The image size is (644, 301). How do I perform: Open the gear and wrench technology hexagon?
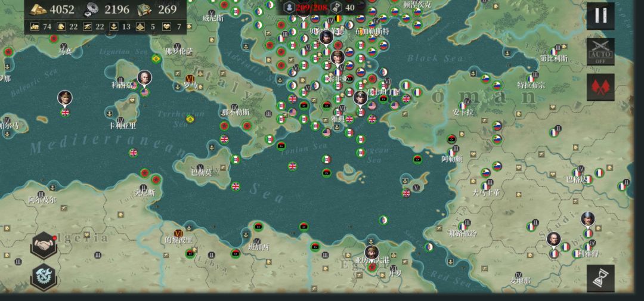(44, 277)
